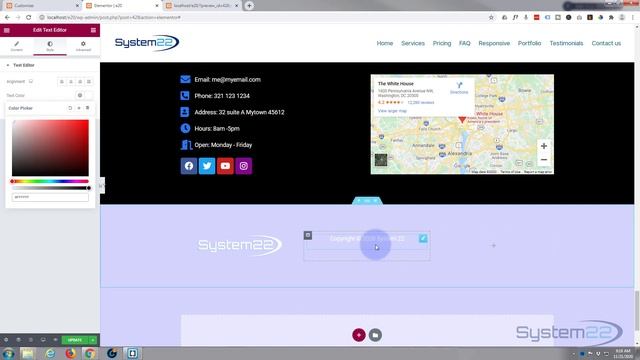The width and height of the screenshot is (640, 360).
Task: Toggle the Alignment responsive device icon
Action: click(31, 82)
